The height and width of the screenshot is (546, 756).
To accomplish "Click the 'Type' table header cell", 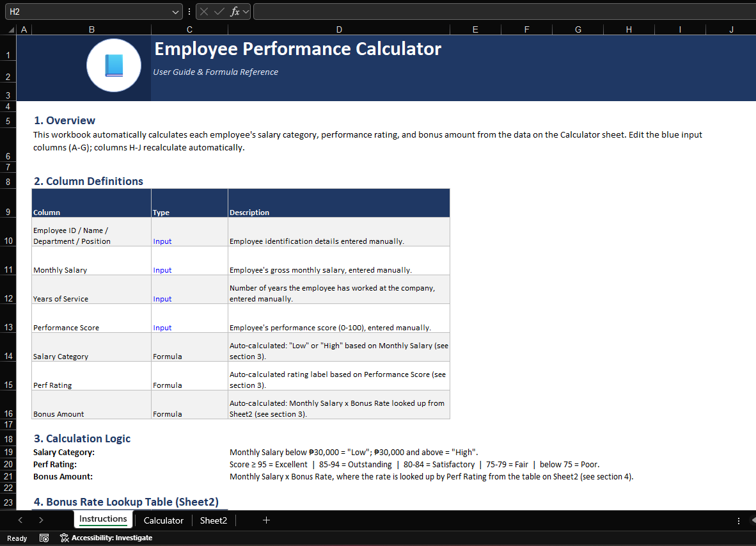I will 189,203.
